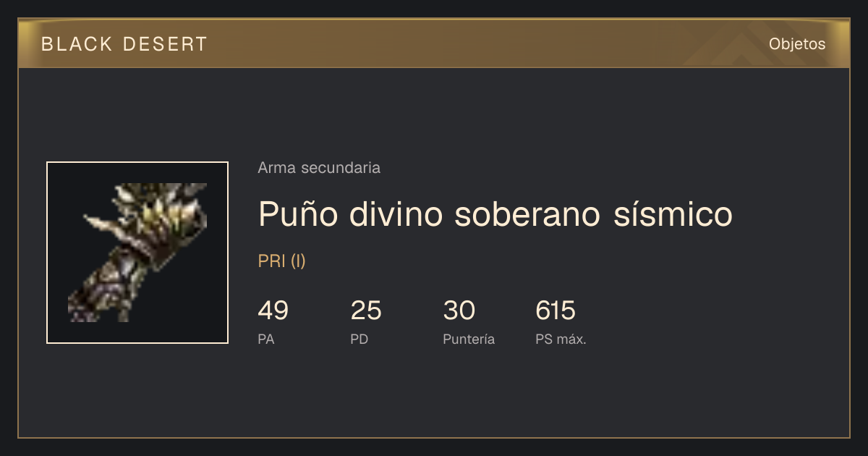This screenshot has height=456, width=868.
Task: Select the item title Puño divino soberano sísmico
Action: (495, 214)
